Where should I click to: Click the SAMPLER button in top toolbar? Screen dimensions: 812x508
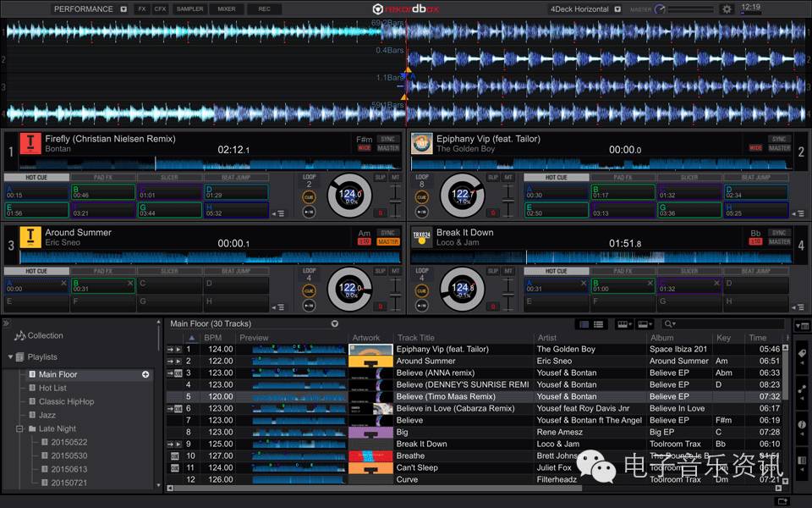[x=189, y=9]
